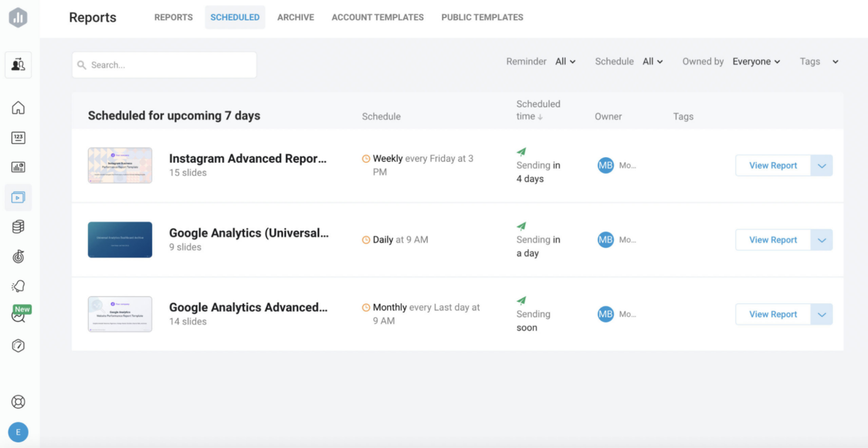Switch to the Archive tab
868x448 pixels.
tap(296, 17)
